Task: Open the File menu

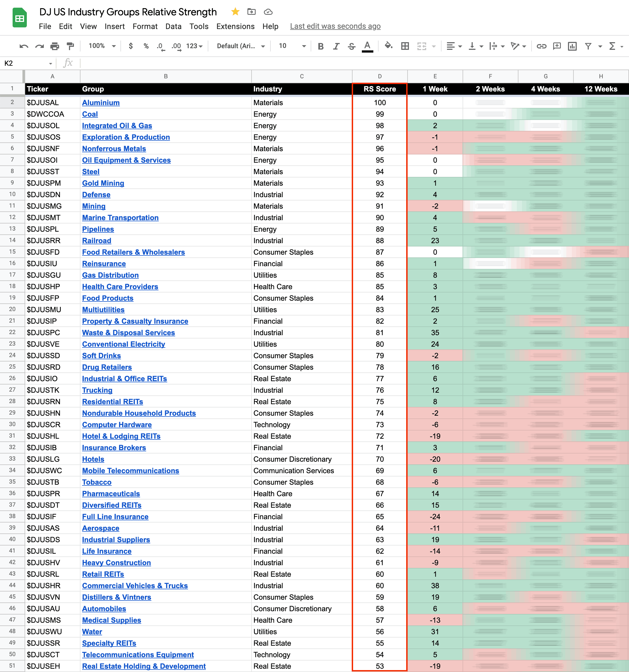Action: (x=45, y=26)
